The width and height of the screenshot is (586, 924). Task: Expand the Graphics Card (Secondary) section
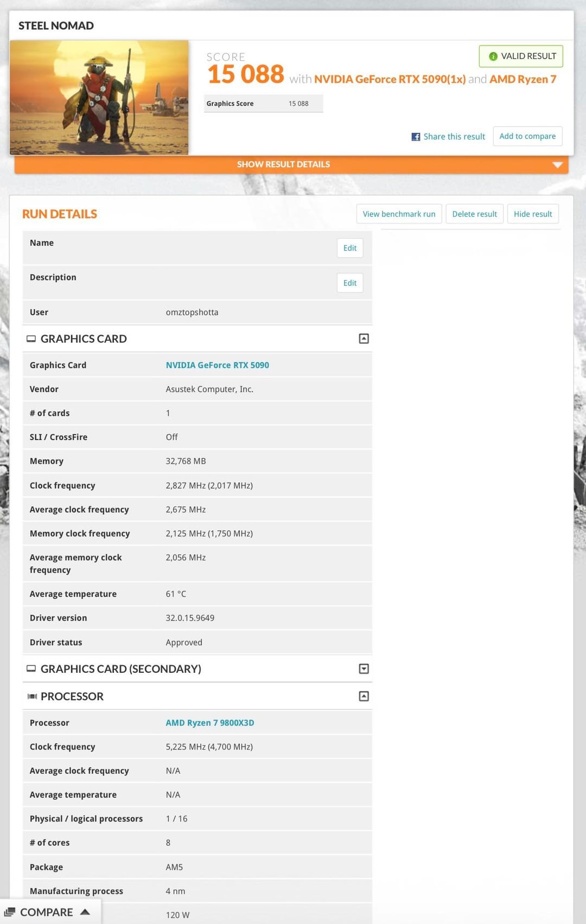364,668
